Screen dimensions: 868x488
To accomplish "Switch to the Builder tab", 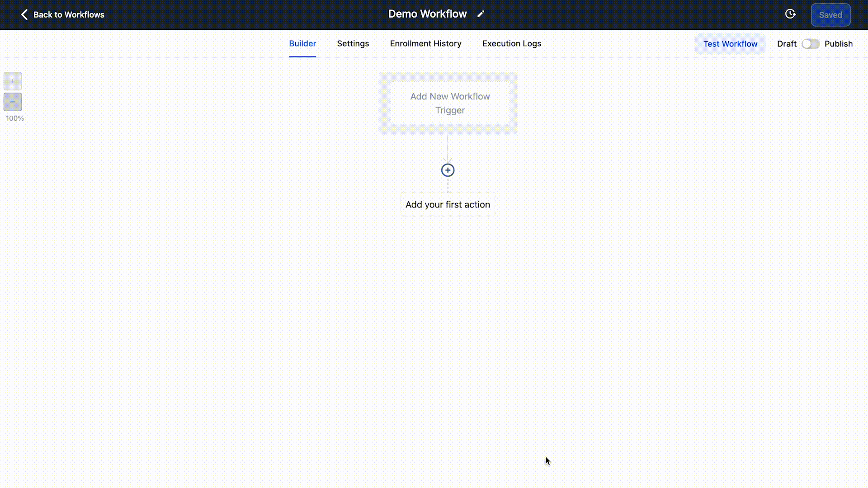I will tap(302, 44).
